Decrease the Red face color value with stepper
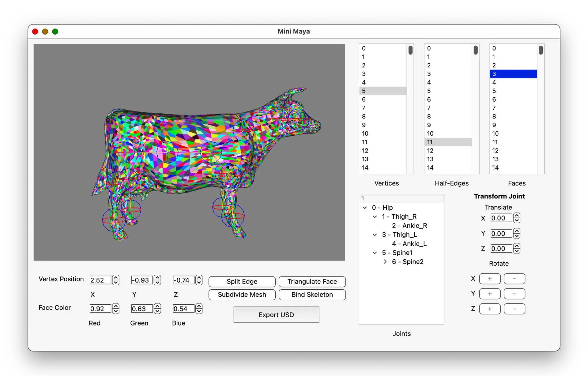The width and height of the screenshot is (588, 376). click(115, 311)
